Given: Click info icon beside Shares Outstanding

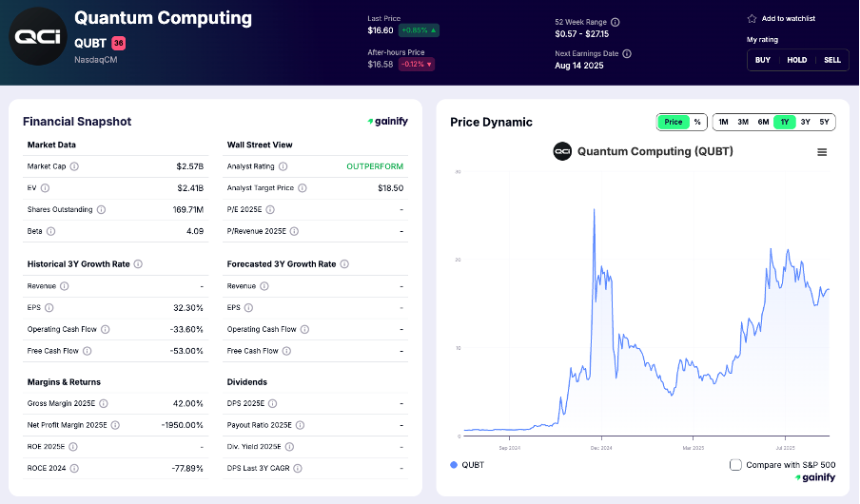Looking at the screenshot, I should tap(101, 209).
